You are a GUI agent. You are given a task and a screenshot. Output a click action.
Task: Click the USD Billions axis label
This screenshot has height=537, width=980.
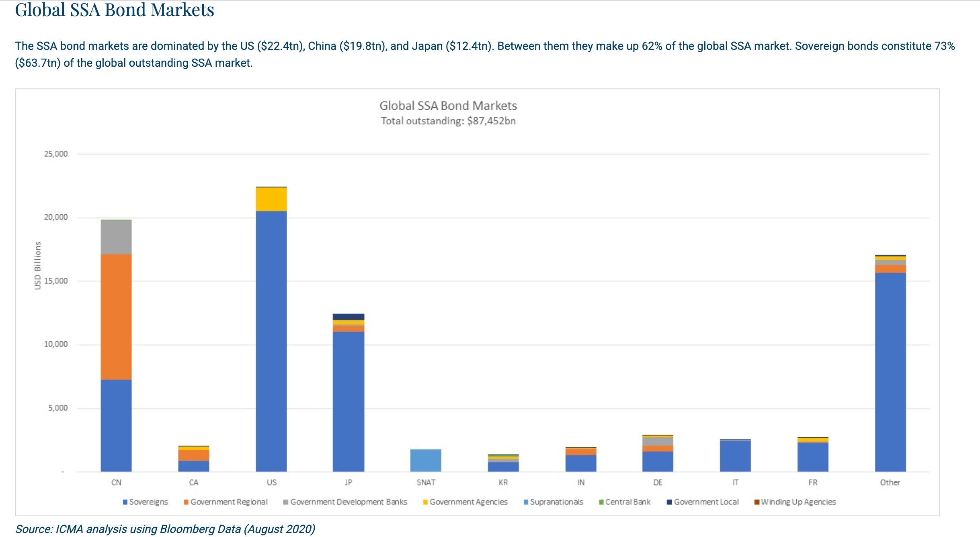[x=38, y=265]
